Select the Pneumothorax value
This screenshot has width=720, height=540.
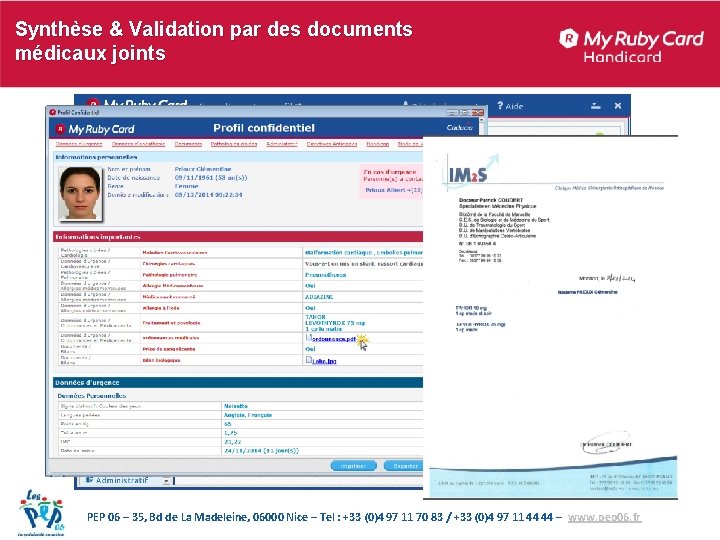326,275
